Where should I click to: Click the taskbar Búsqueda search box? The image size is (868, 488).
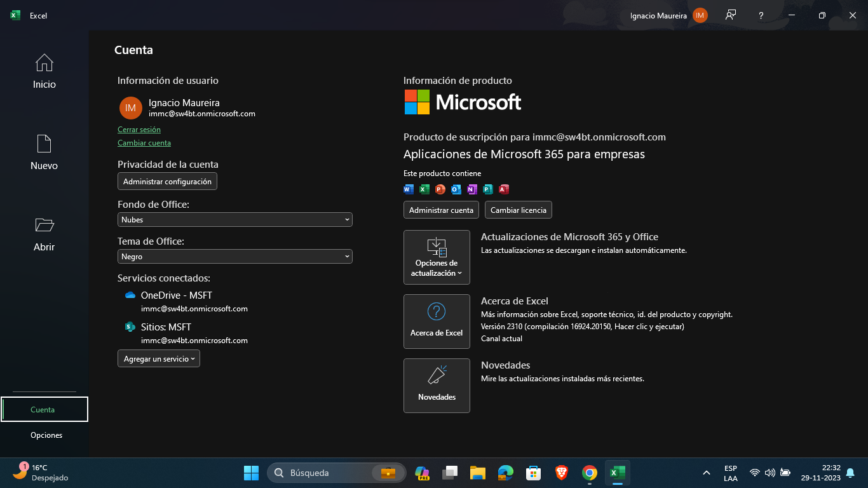[337, 473]
